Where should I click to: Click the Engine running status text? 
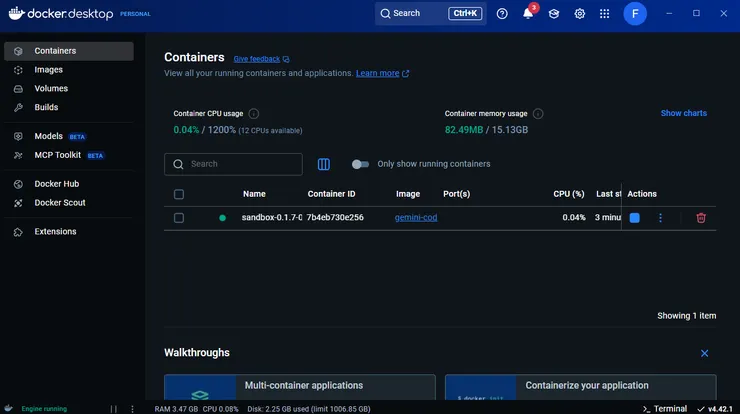coord(44,409)
